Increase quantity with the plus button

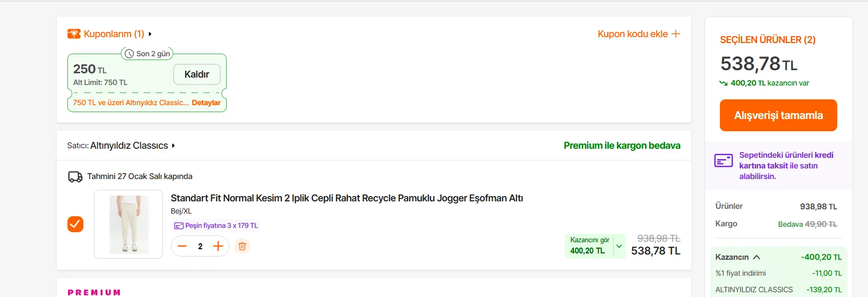tap(218, 246)
